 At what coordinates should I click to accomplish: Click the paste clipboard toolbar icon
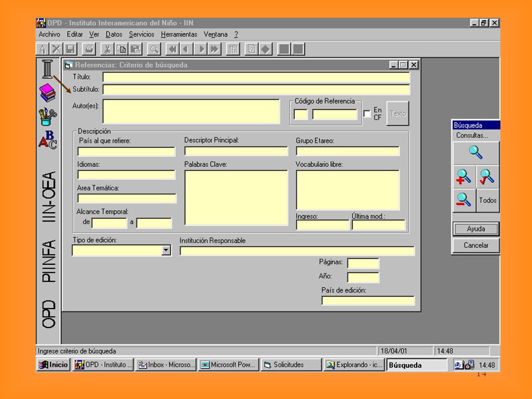(x=135, y=49)
